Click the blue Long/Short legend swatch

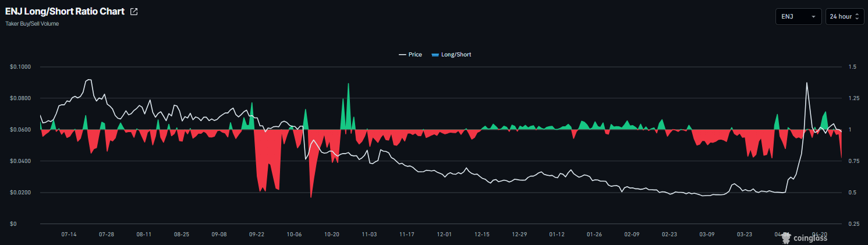435,55
